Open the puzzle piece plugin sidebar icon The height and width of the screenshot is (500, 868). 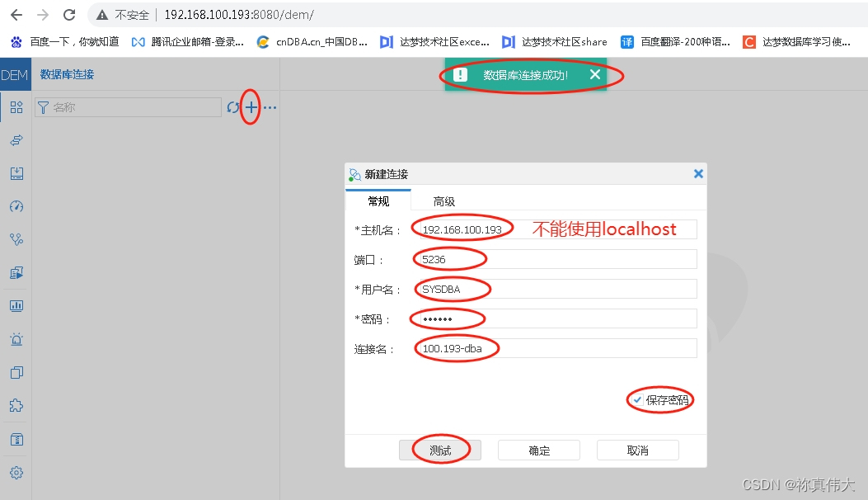coord(16,406)
